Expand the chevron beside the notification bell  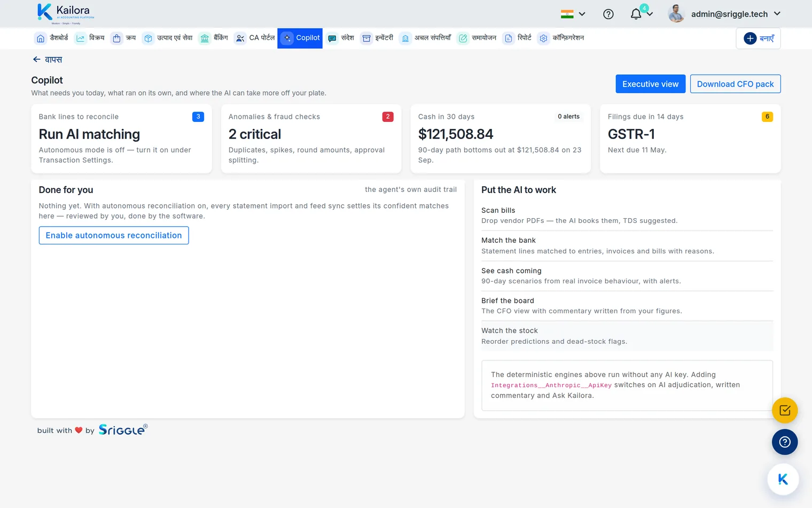pyautogui.click(x=650, y=14)
